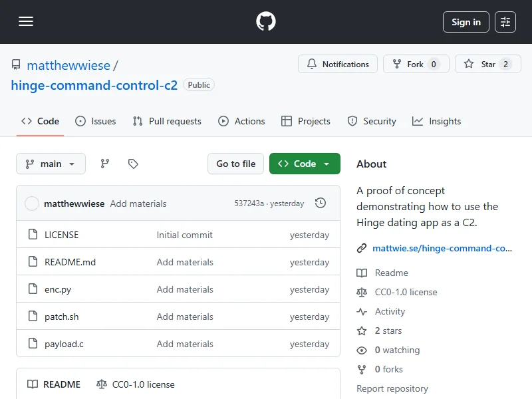Click the matthewwiese avatar in commit row
Image resolution: width=532 pixels, height=399 pixels.
[32, 203]
